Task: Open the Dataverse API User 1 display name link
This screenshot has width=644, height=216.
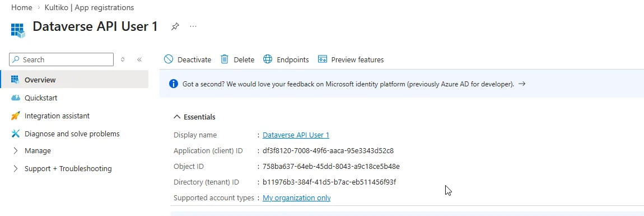Action: pyautogui.click(x=296, y=135)
